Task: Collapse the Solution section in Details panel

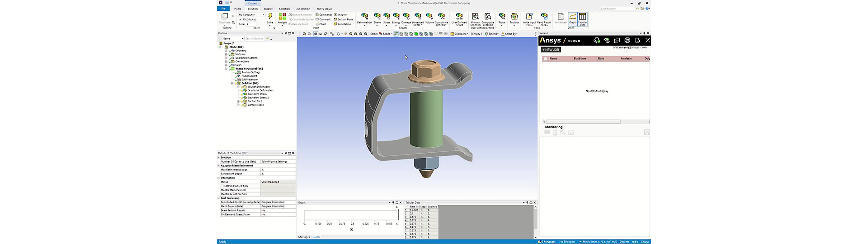Action: click(x=219, y=157)
